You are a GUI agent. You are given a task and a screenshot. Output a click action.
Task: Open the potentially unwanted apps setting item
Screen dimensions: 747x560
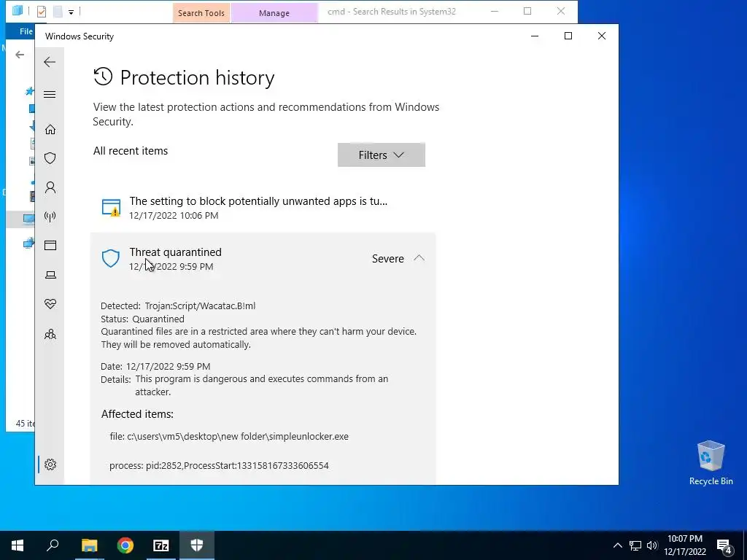point(263,208)
